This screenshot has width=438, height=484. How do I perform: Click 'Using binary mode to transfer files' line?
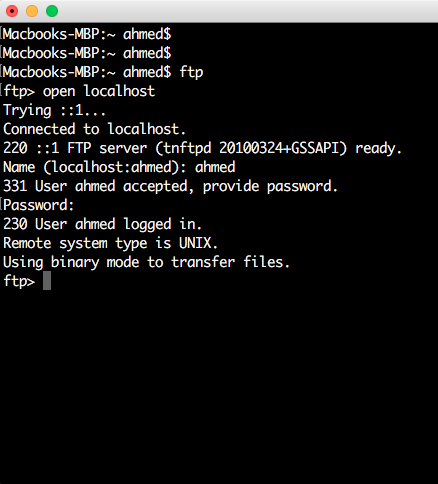tap(146, 262)
